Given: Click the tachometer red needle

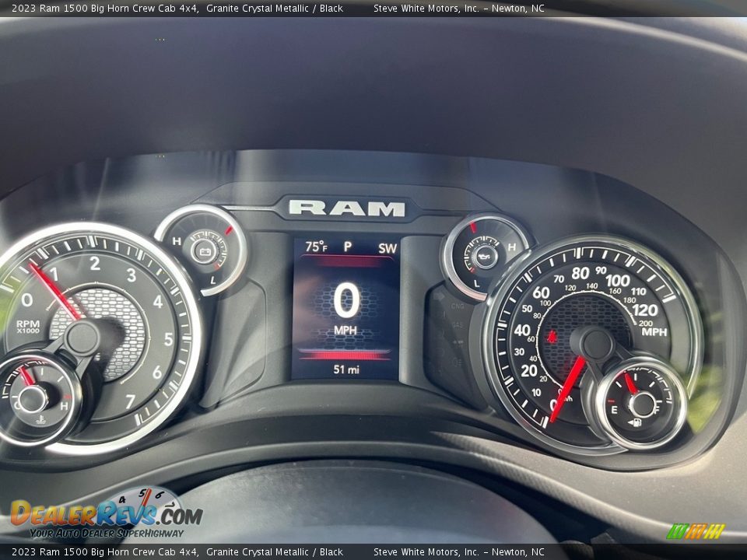Looking at the screenshot, I should point(54,290).
